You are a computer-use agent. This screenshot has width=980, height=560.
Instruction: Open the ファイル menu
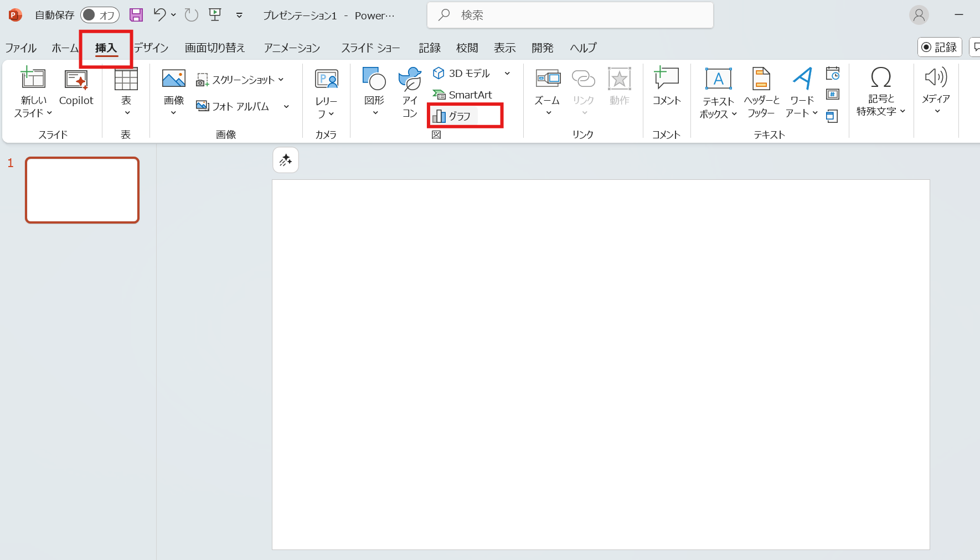coord(20,48)
